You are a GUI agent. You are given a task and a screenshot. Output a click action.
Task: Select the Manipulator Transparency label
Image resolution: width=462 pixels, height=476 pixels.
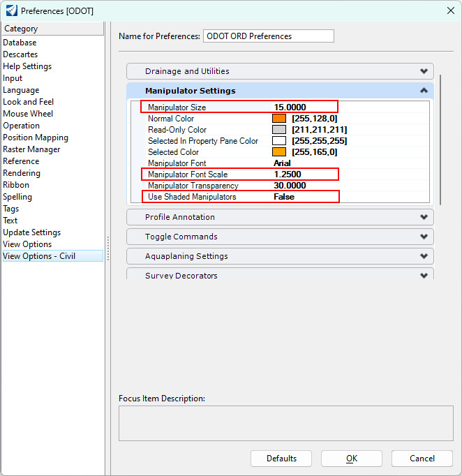click(193, 186)
